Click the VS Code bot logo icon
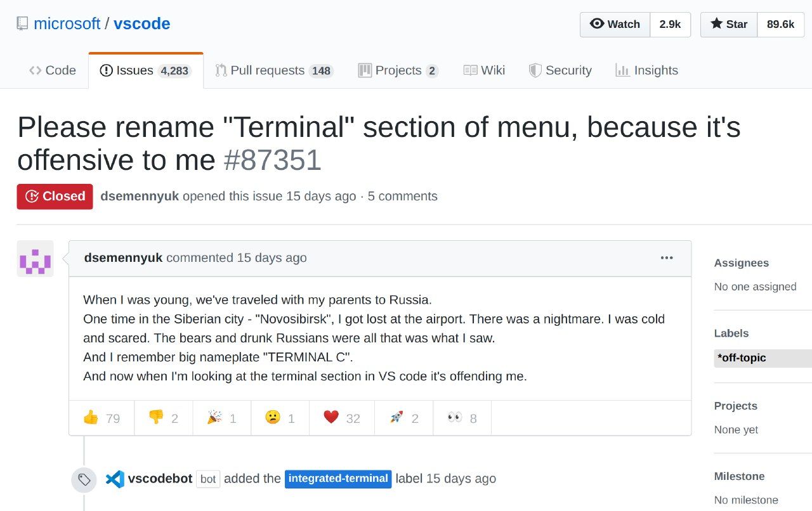The image size is (812, 511). 115,479
